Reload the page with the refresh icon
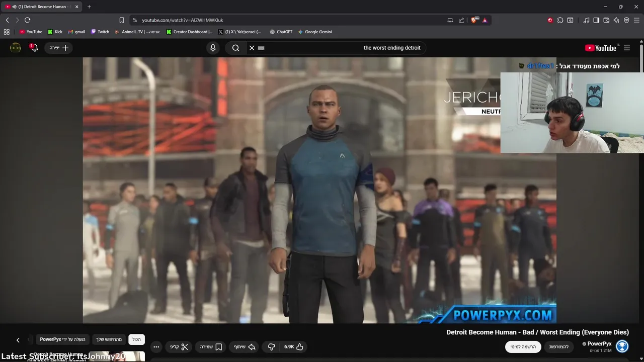 pos(27,20)
